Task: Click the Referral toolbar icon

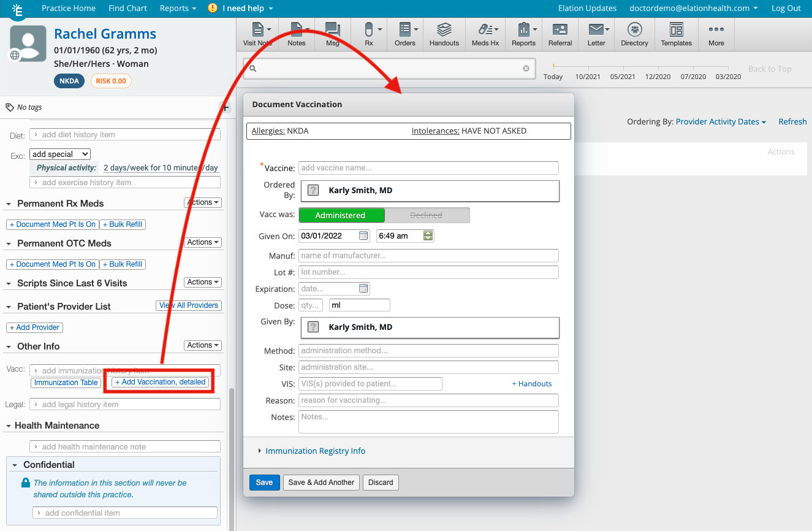Action: (560, 34)
